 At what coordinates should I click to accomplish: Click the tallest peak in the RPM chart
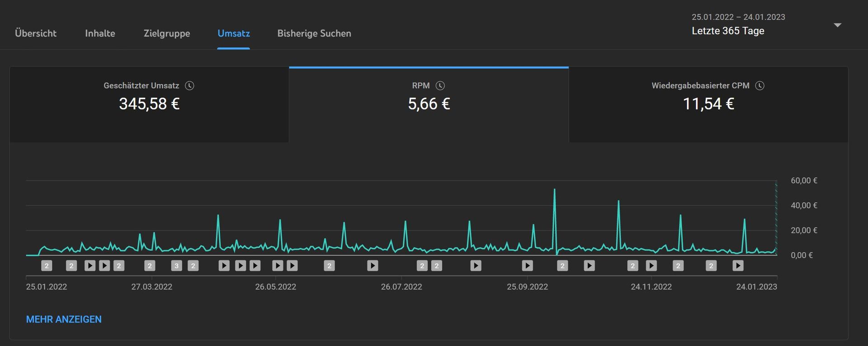pos(555,190)
